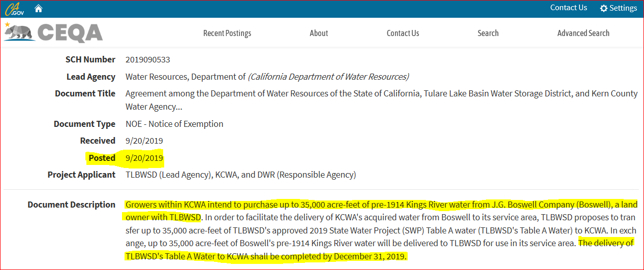This screenshot has height=270, width=644.
Task: Select Project Applicant value 'TLBWSD (Lead Agency), KCWA, and DWR'
Action: pyautogui.click(x=241, y=175)
